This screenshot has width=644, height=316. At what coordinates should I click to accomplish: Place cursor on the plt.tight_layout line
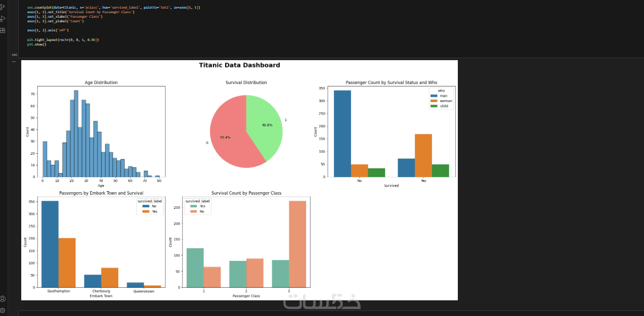tap(63, 39)
